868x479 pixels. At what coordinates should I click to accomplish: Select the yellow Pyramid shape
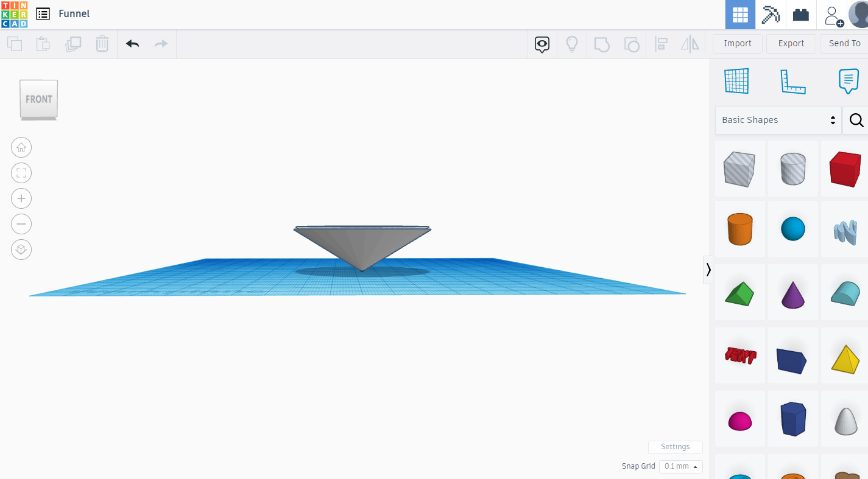click(845, 355)
